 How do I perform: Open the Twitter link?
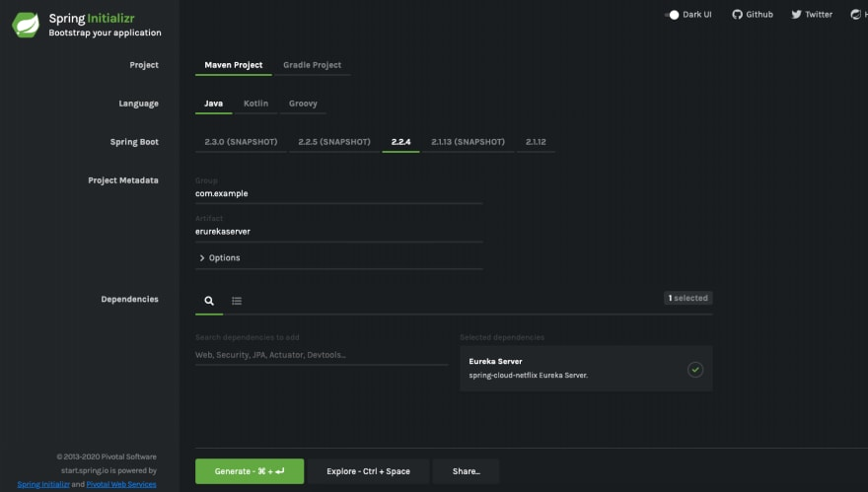[x=812, y=15]
